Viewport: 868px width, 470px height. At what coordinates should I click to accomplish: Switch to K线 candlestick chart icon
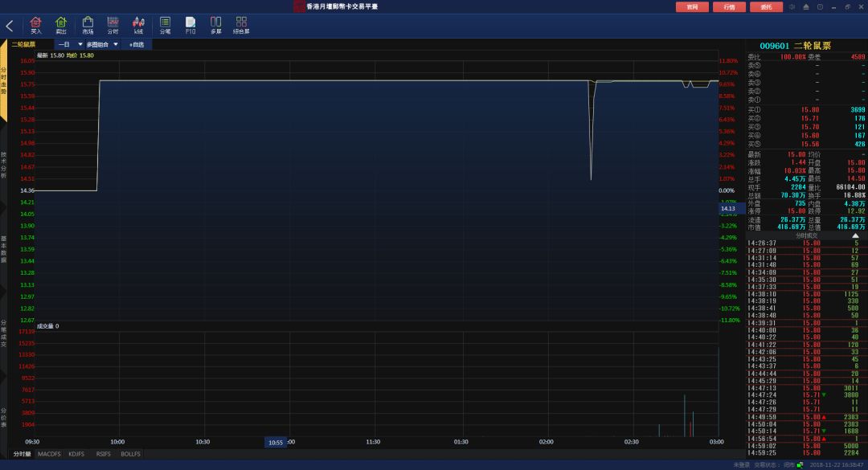[138, 26]
